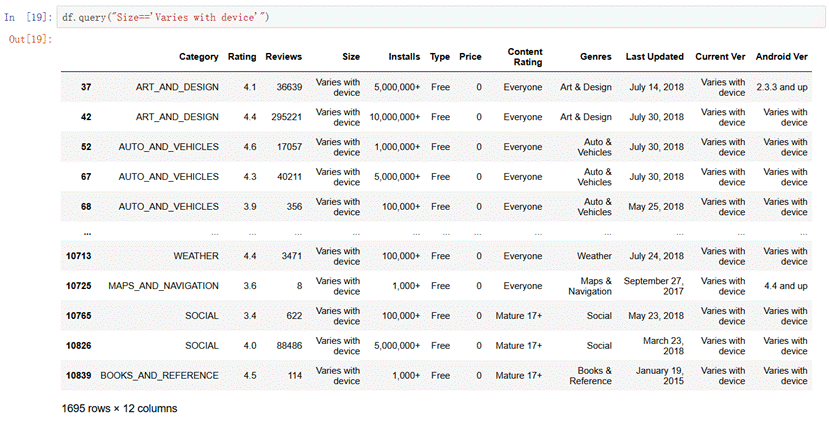Screen dimensions: 829x425
Task: Click rating 3.6 in row 10725
Action: 250,286
